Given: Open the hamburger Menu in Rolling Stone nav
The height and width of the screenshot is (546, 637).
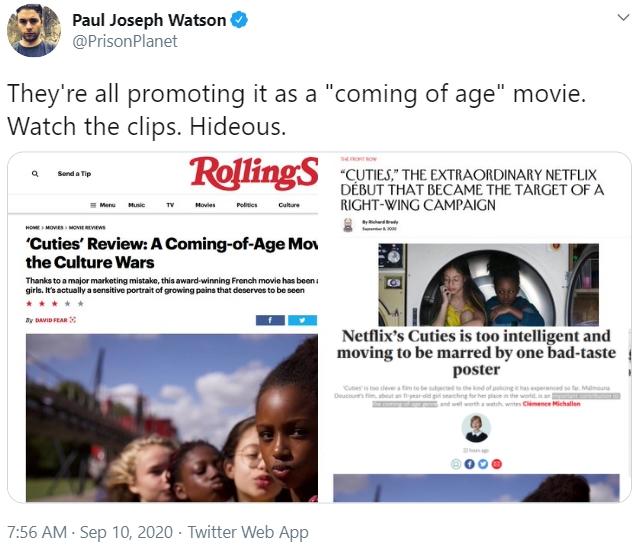Looking at the screenshot, I should [x=103, y=205].
